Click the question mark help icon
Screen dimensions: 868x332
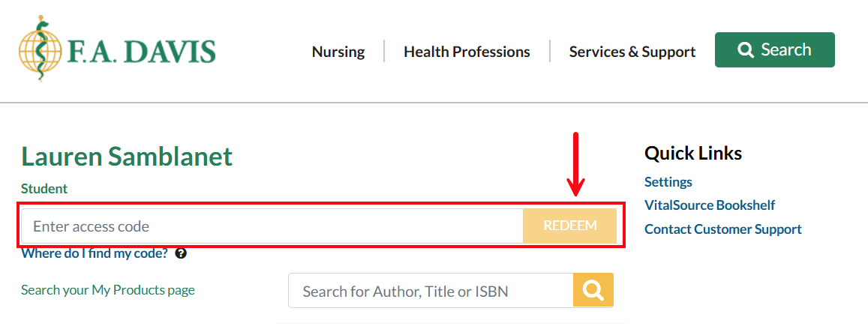coord(181,253)
